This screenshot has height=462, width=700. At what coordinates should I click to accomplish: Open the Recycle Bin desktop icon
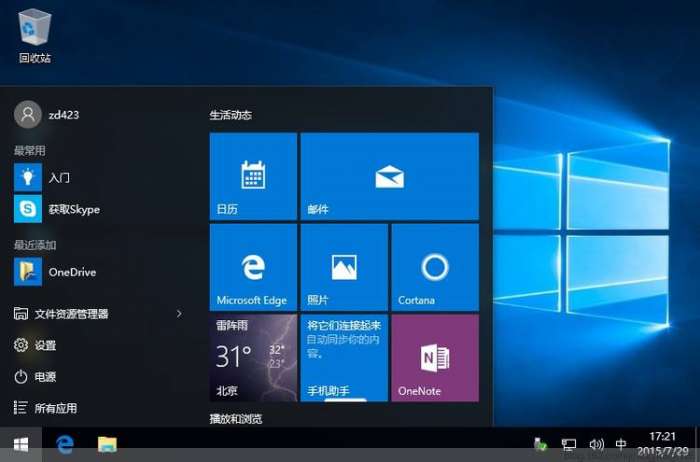34,37
